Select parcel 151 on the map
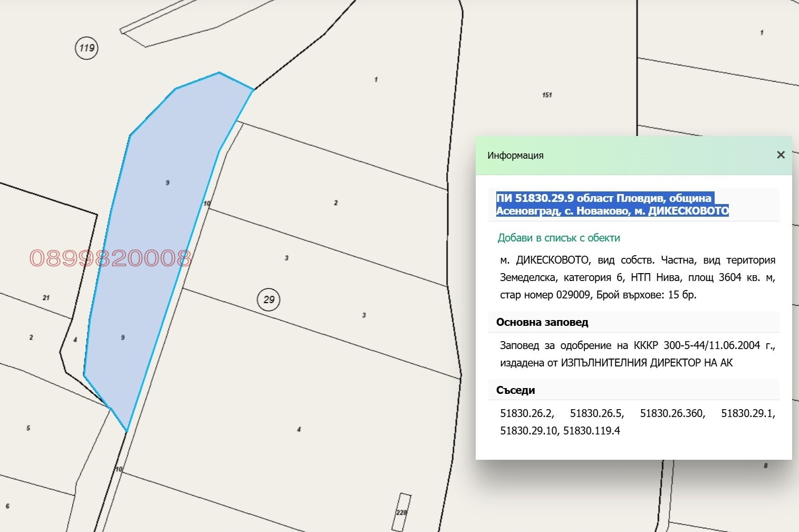Image resolution: width=799 pixels, height=532 pixels. coord(547,95)
